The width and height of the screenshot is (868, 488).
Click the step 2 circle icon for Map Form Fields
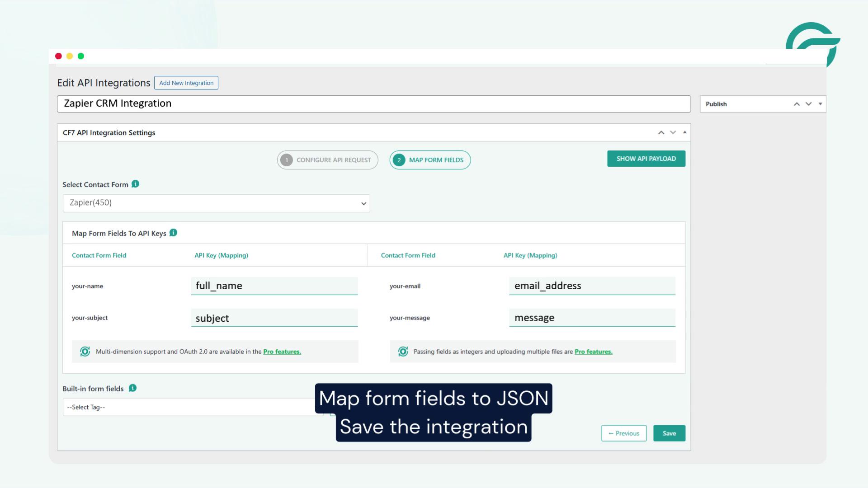tap(400, 160)
